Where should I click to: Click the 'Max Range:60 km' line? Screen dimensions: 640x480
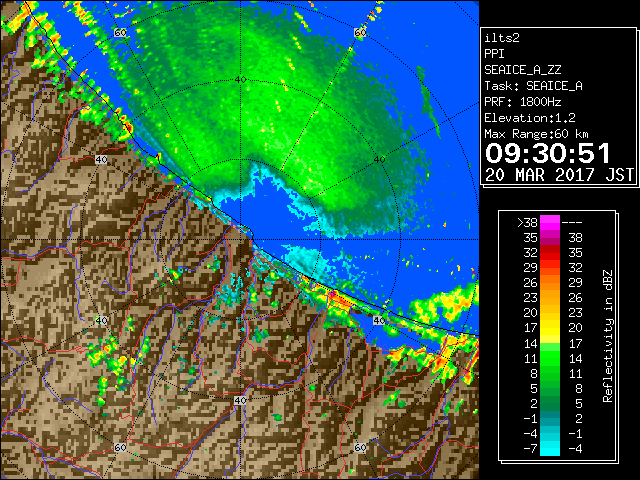(x=536, y=134)
